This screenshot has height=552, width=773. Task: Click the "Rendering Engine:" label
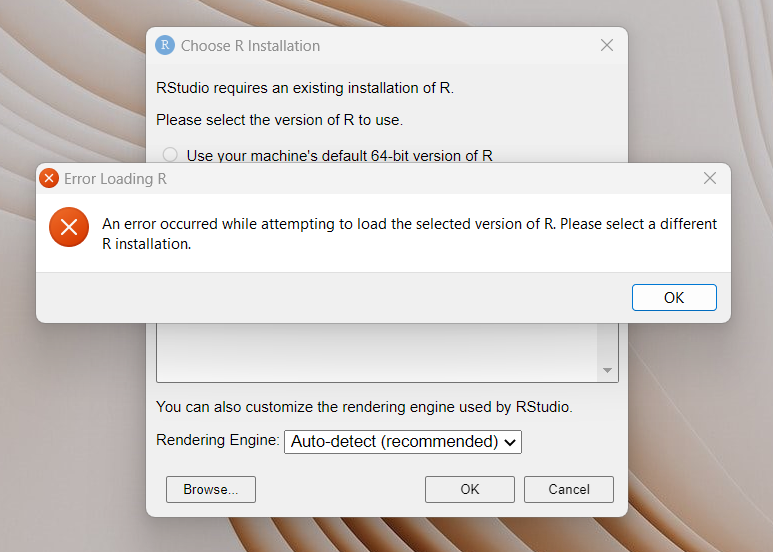[x=217, y=440]
